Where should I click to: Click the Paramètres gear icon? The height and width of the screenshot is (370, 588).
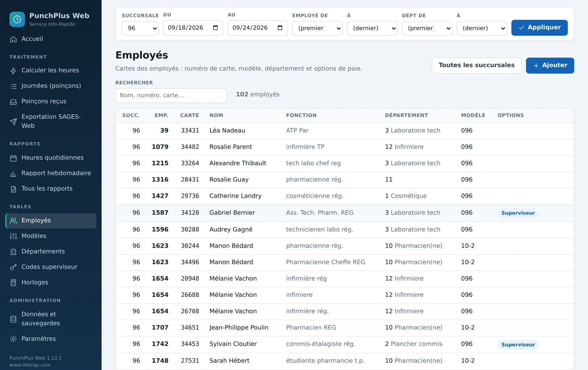point(13,339)
